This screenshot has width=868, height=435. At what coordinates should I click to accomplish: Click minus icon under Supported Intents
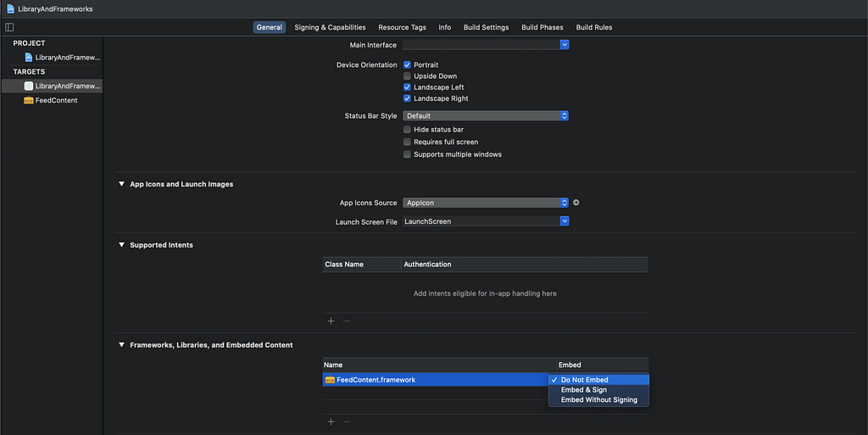[346, 321]
